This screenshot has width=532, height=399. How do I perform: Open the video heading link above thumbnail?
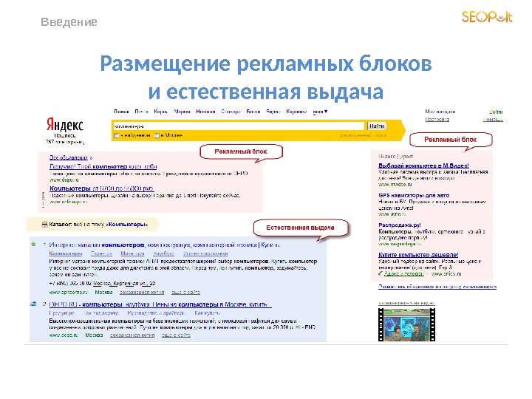coord(406,303)
